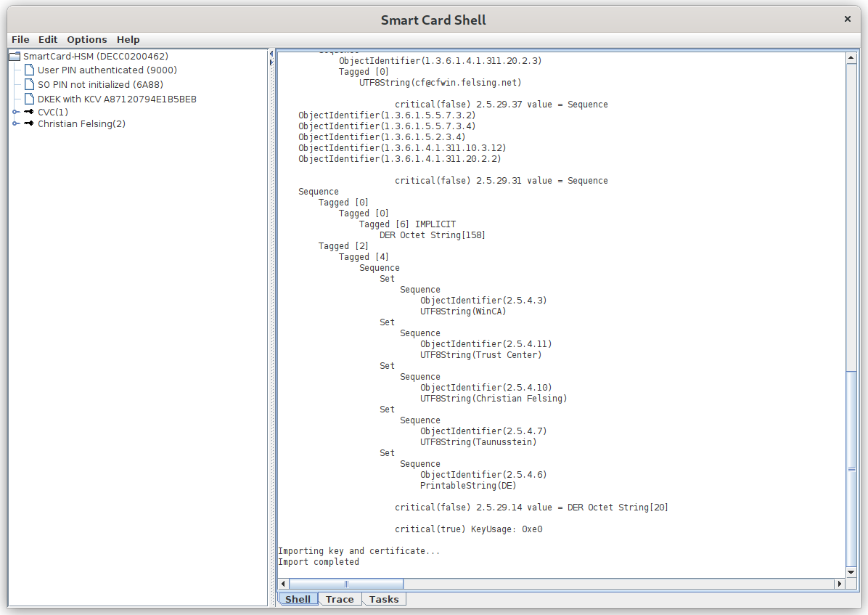Image resolution: width=868 pixels, height=615 pixels.
Task: Click the document icon for User PIN authenticated
Action: pos(30,70)
